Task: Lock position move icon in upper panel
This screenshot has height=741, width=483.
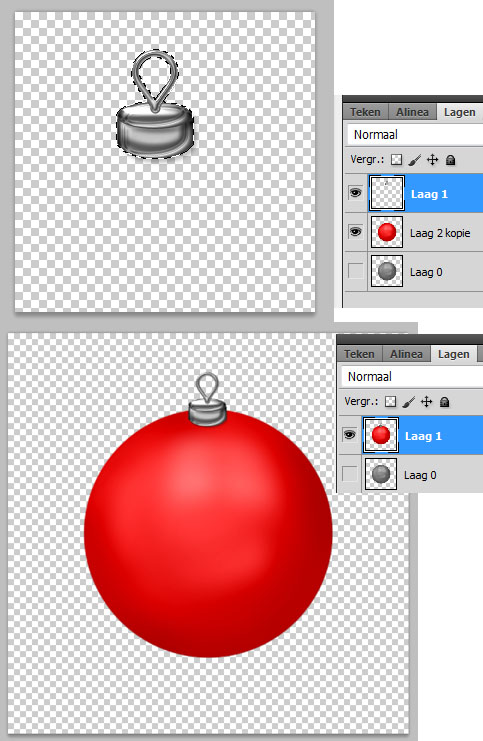Action: (432, 160)
